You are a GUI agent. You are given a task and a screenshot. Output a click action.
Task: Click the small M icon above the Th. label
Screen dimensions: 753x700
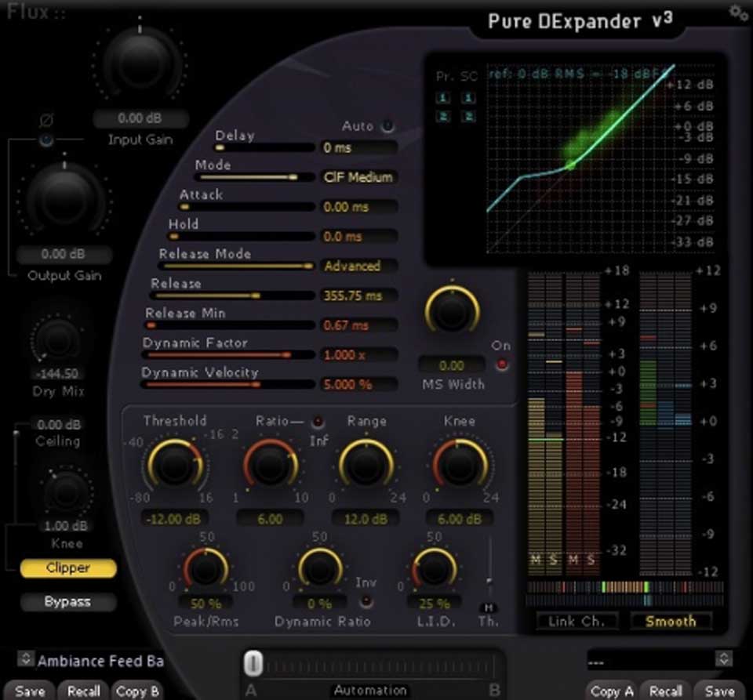488,607
